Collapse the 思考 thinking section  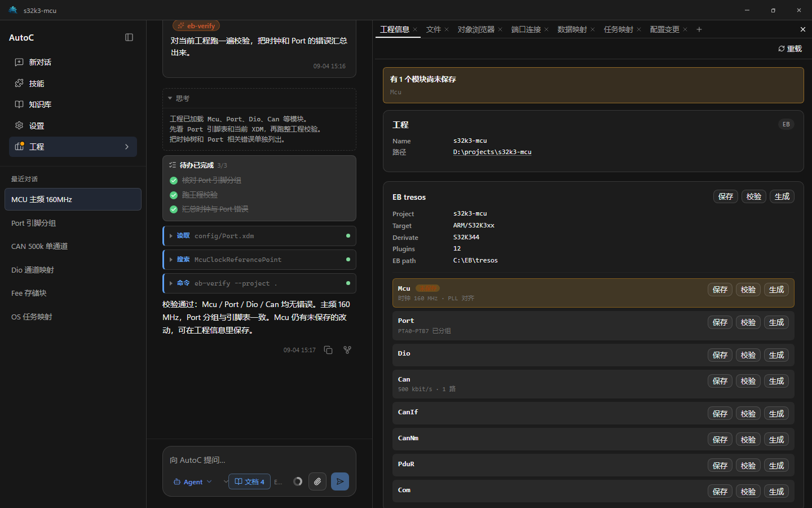(x=259, y=98)
